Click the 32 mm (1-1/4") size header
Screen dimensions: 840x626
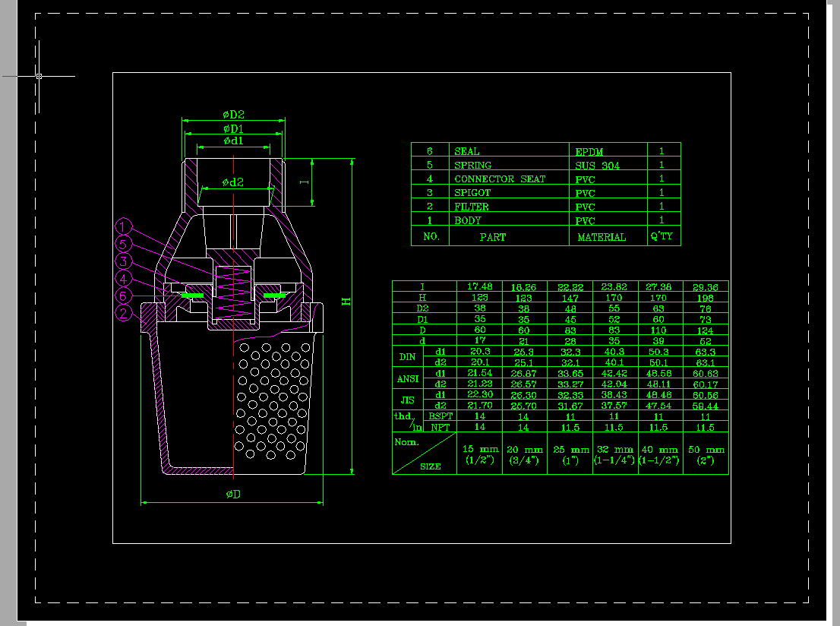[614, 454]
